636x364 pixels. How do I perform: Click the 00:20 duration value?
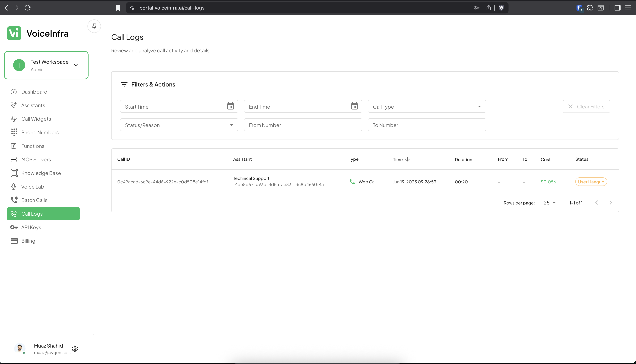click(x=461, y=182)
